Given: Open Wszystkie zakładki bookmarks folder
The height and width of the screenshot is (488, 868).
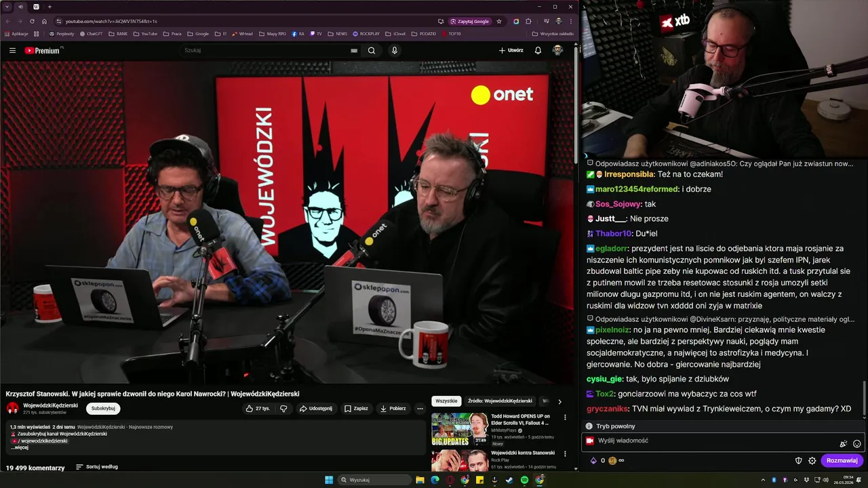Looking at the screenshot, I should click(x=553, y=34).
